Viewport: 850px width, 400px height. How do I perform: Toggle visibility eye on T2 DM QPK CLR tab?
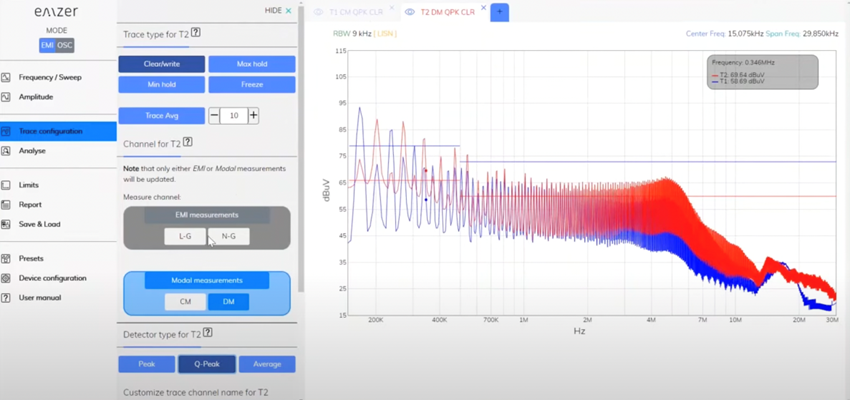pos(410,12)
